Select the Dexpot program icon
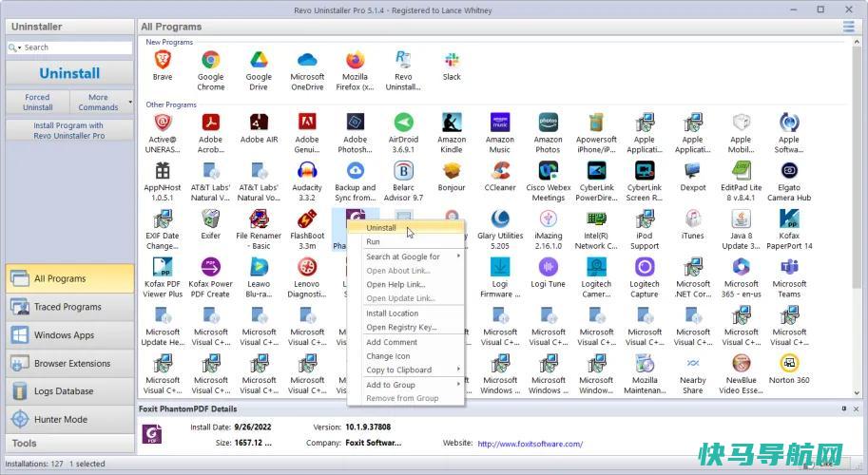 tap(692, 170)
